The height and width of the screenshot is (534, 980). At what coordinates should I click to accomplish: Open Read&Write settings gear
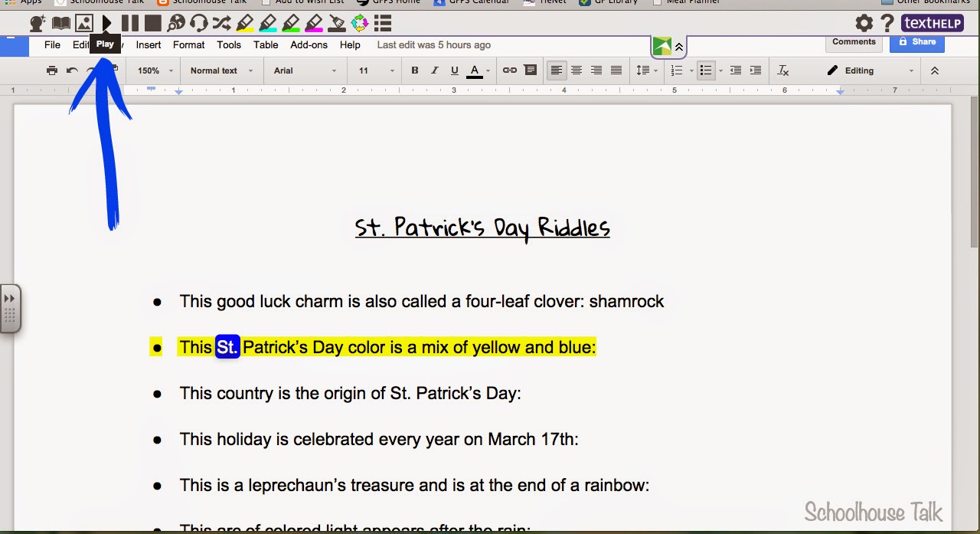click(864, 23)
